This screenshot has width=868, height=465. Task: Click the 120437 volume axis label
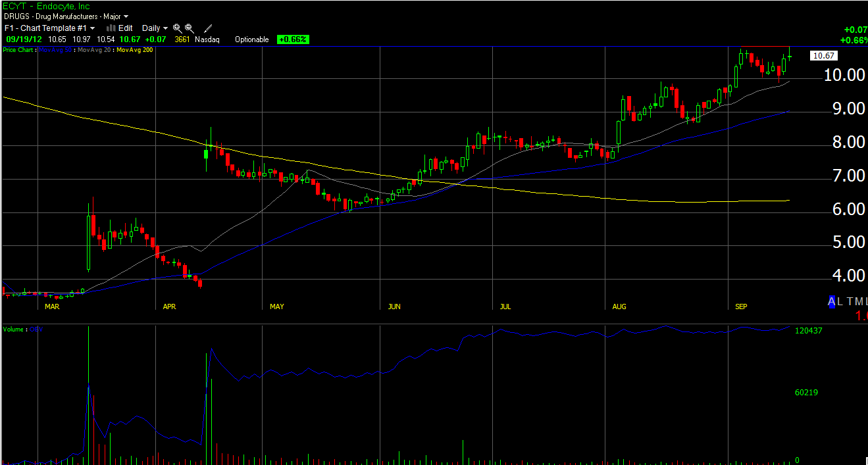pos(809,330)
